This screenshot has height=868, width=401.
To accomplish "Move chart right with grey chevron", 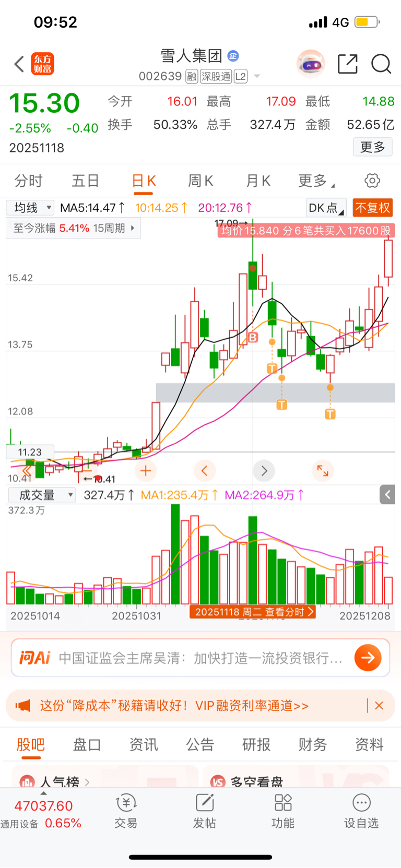I will [264, 471].
